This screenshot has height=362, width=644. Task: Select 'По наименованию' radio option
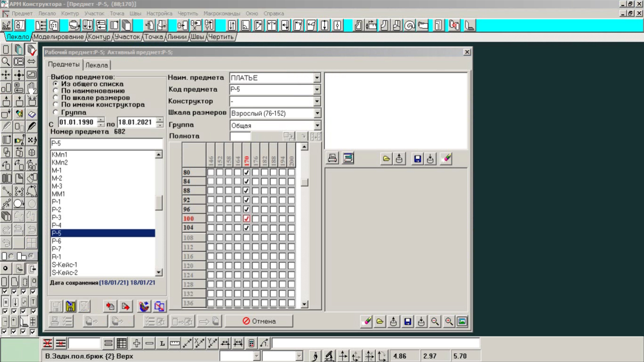(x=56, y=90)
